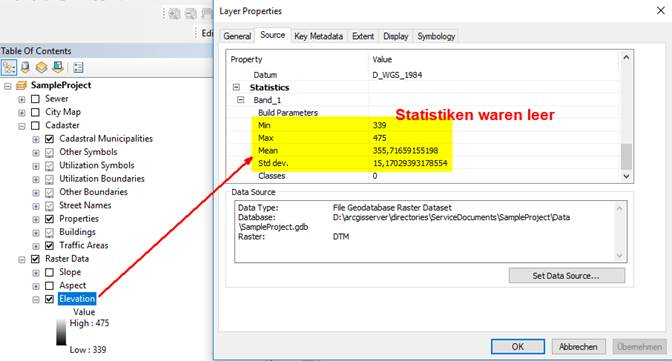The width and height of the screenshot is (672, 361).
Task: Expand the Slope layer legend
Action: [36, 273]
